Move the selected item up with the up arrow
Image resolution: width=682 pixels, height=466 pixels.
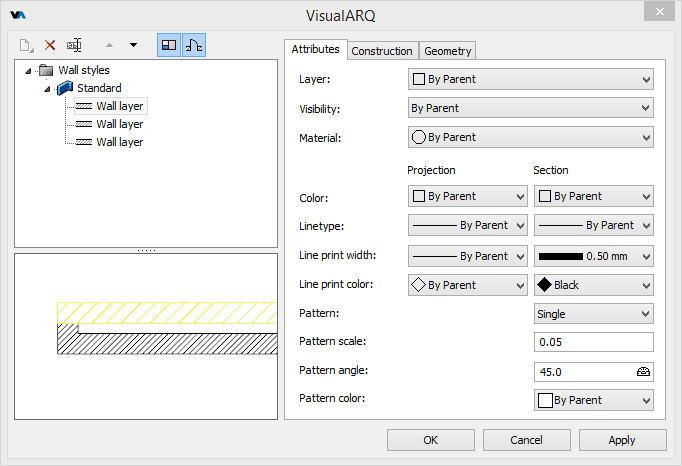pos(110,45)
